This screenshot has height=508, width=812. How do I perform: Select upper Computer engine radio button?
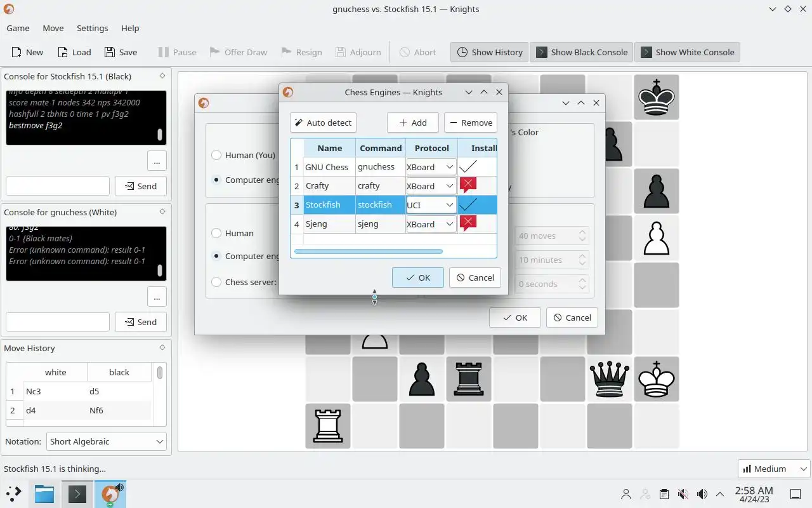click(x=216, y=180)
